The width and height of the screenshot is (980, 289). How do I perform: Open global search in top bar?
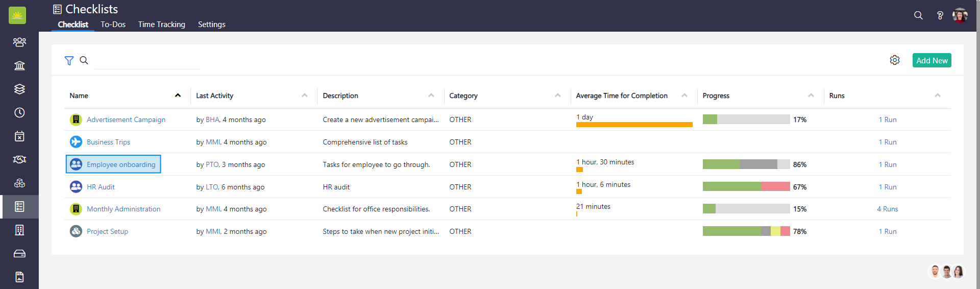coord(918,15)
